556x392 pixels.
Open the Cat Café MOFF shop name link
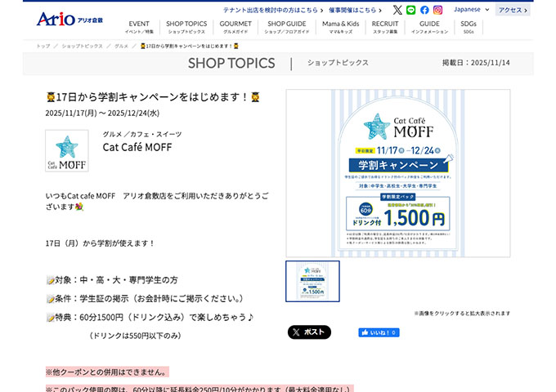pyautogui.click(x=137, y=147)
